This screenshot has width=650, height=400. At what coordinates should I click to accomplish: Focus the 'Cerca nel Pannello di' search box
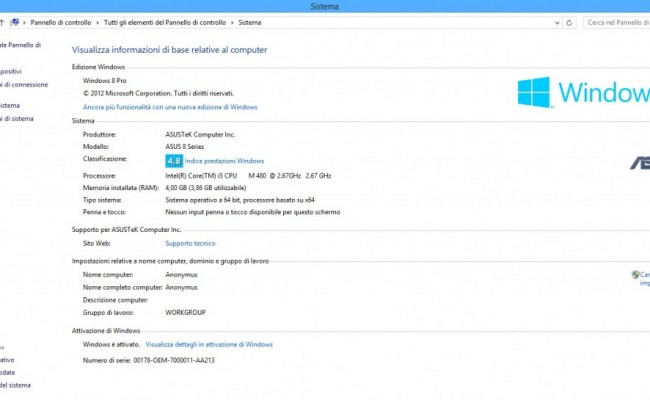pos(616,22)
